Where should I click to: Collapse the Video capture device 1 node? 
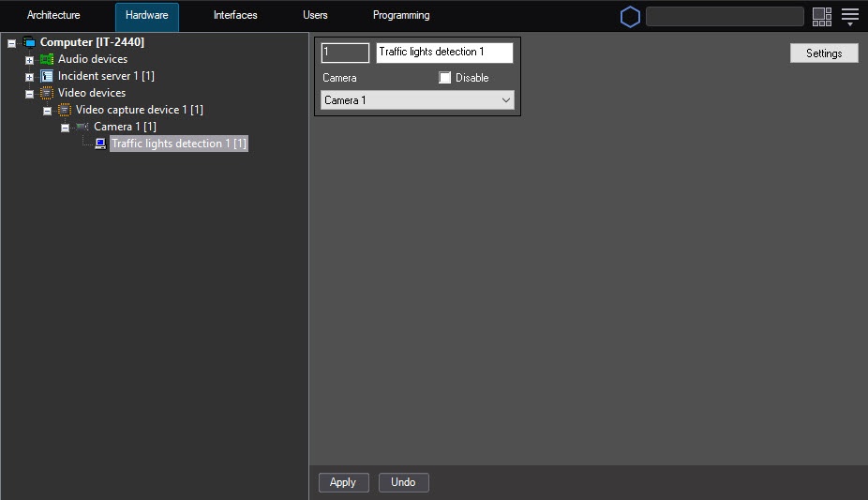[47, 111]
